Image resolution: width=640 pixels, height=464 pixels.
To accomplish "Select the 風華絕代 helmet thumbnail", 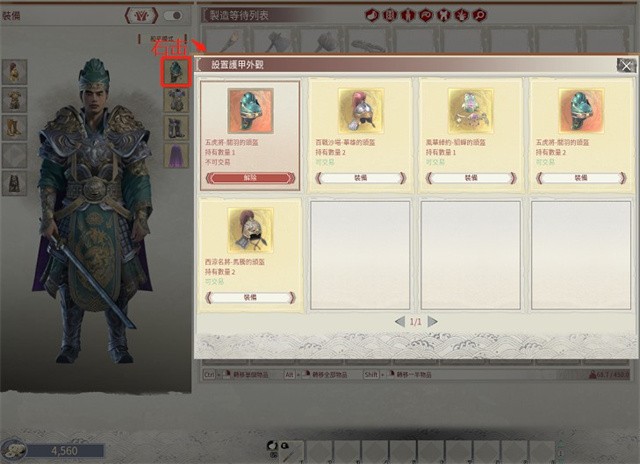I will click(471, 111).
